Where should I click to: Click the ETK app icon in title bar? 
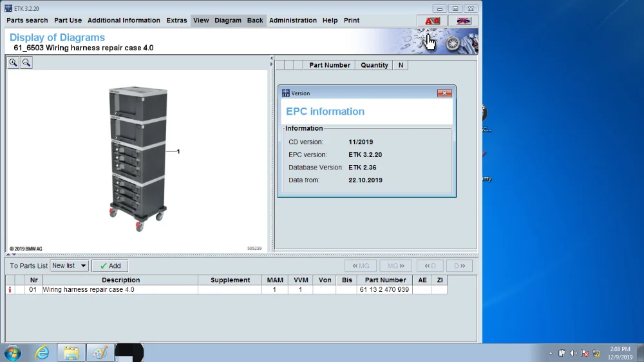[x=8, y=8]
